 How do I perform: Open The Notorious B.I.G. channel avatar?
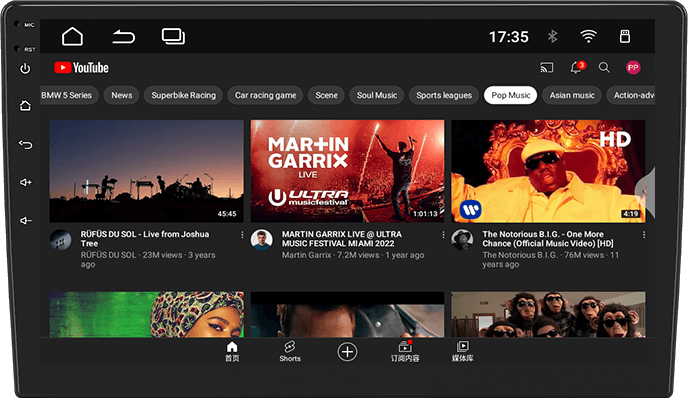tap(462, 240)
